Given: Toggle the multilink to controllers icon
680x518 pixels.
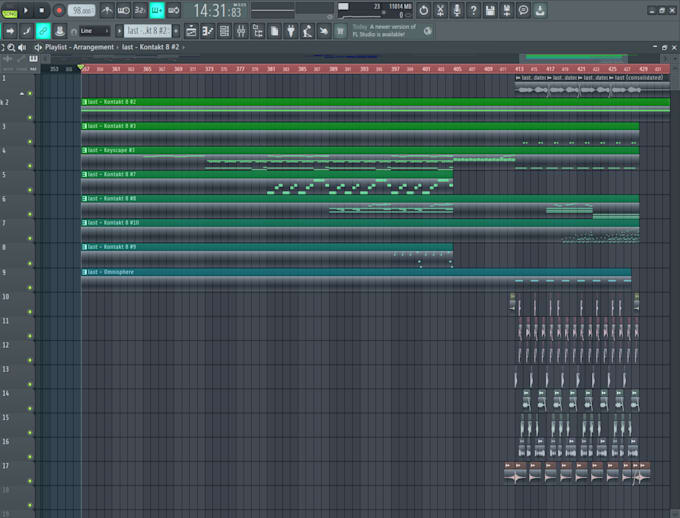Looking at the screenshot, I should click(26, 31).
